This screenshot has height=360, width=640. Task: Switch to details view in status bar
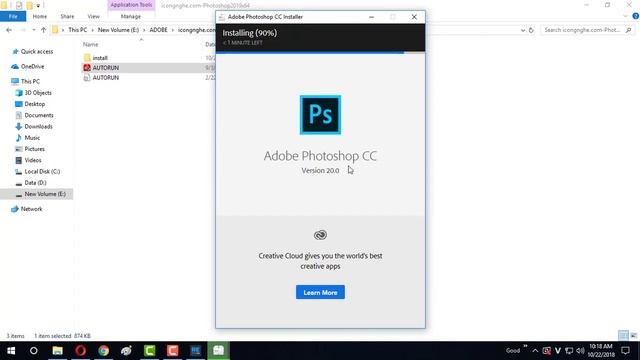pos(623,336)
